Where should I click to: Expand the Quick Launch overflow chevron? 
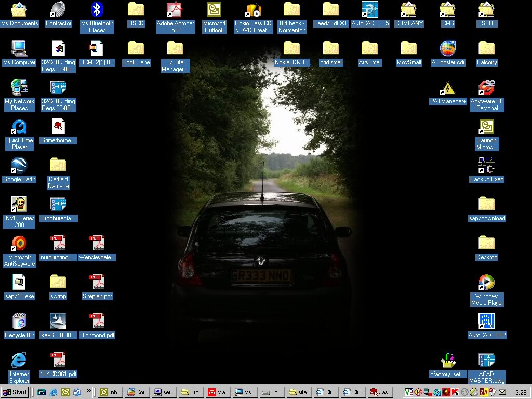coord(89,391)
